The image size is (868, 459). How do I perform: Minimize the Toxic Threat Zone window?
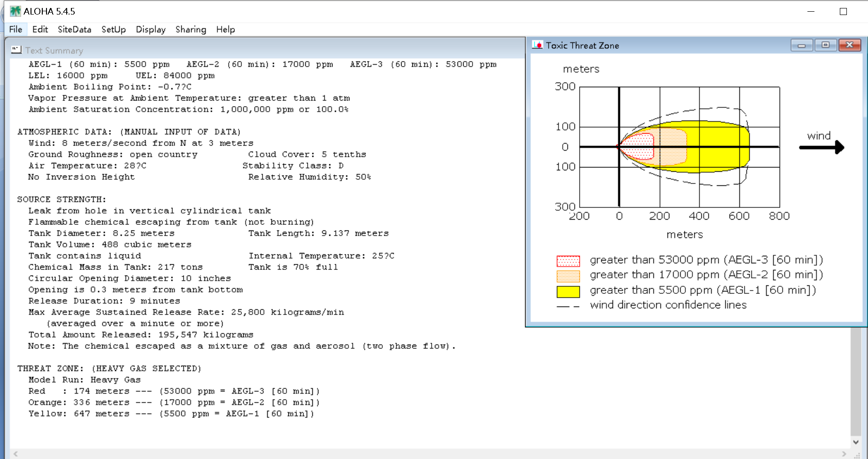[802, 45]
